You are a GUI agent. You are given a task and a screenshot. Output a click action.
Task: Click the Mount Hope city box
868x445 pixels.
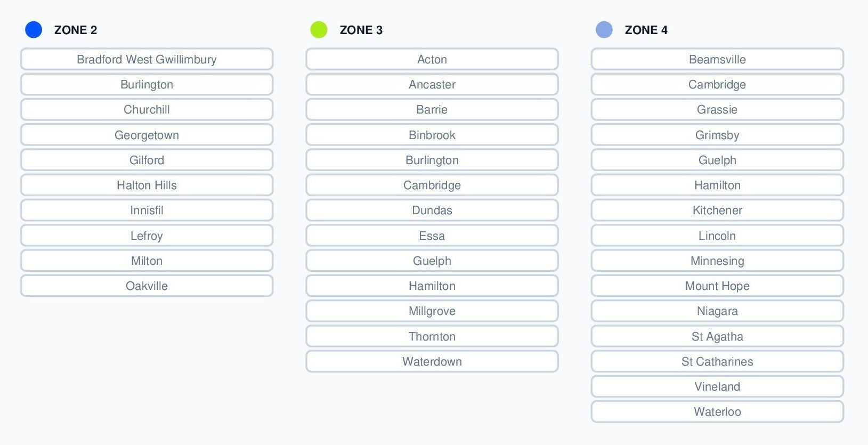(717, 286)
